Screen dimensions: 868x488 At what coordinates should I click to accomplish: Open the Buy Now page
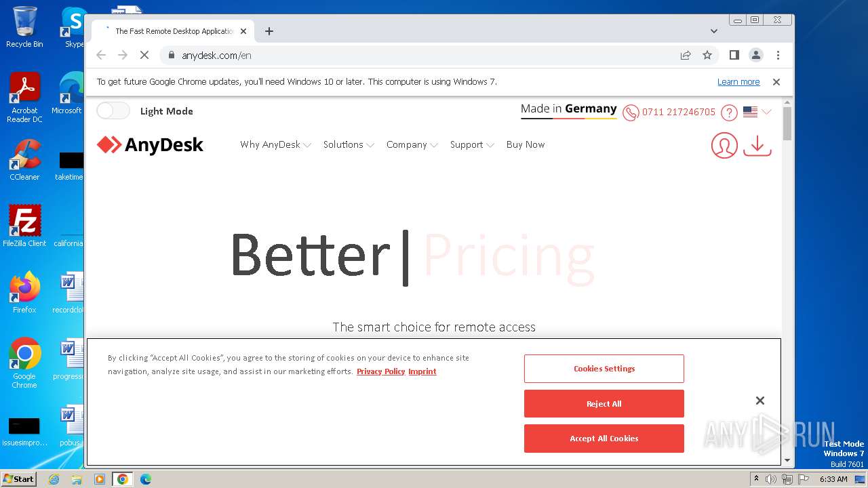(526, 144)
